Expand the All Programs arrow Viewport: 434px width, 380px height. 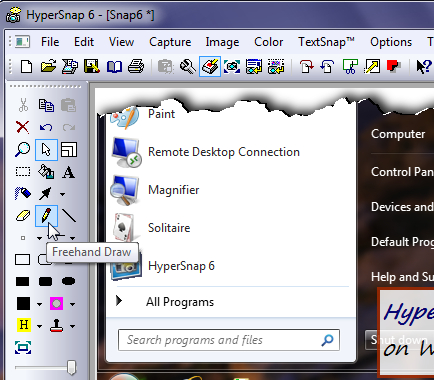119,301
